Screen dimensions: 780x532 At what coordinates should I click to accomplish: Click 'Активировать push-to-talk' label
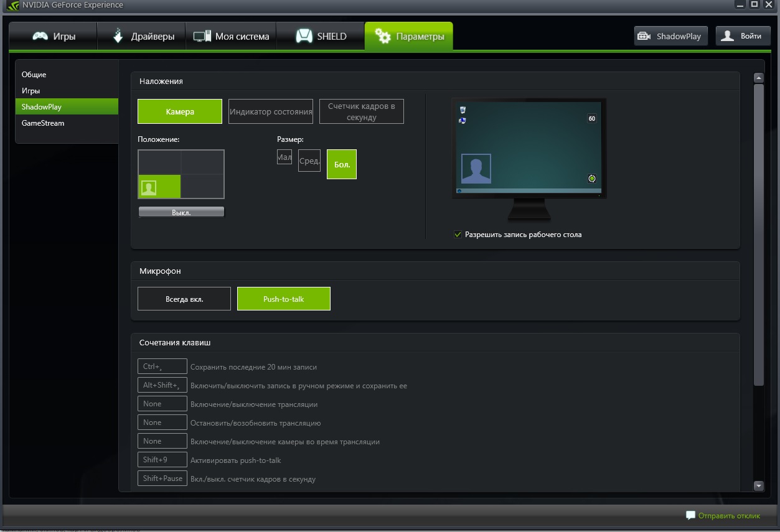coord(236,460)
